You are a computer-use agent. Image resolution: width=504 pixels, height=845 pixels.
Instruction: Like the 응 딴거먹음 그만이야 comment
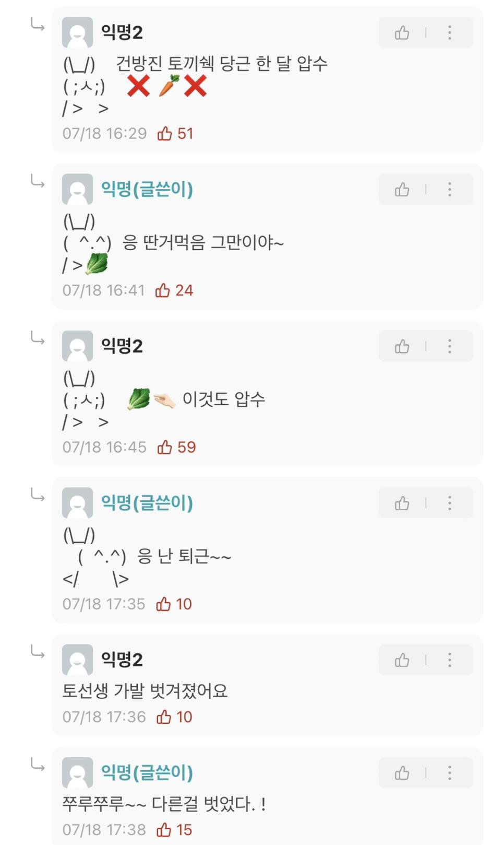(x=402, y=190)
